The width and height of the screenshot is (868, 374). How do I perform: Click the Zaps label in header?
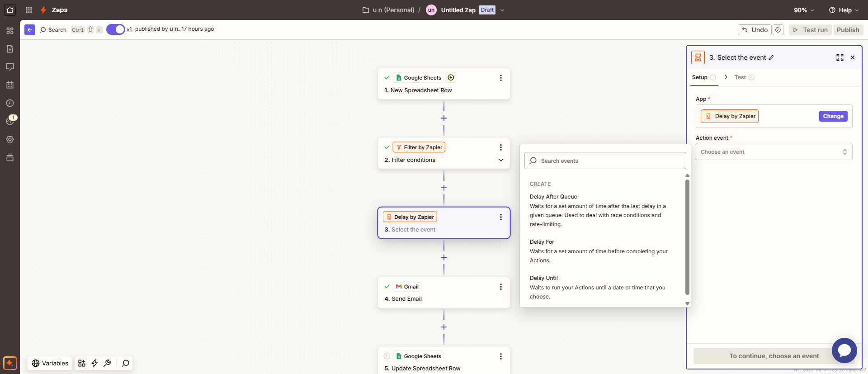click(59, 10)
